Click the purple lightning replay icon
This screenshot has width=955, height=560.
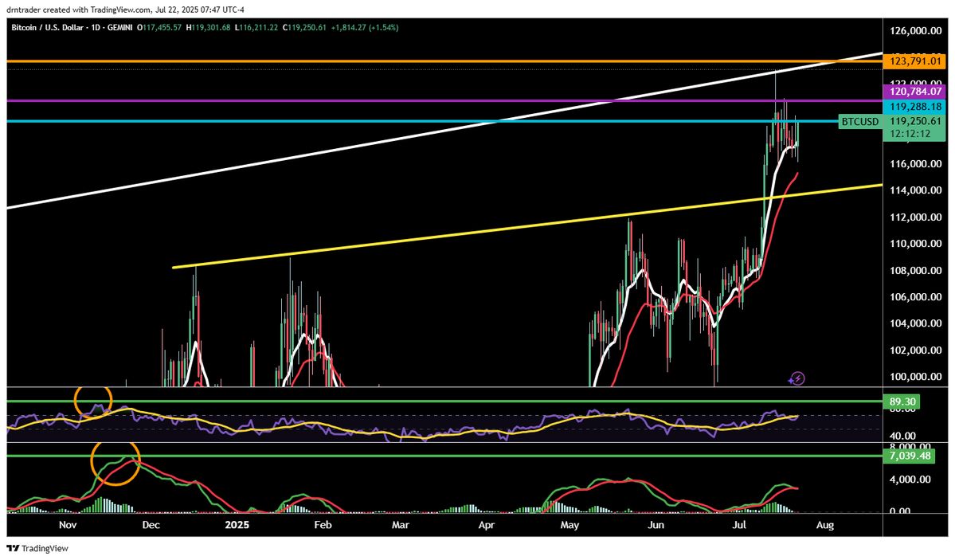click(x=796, y=379)
